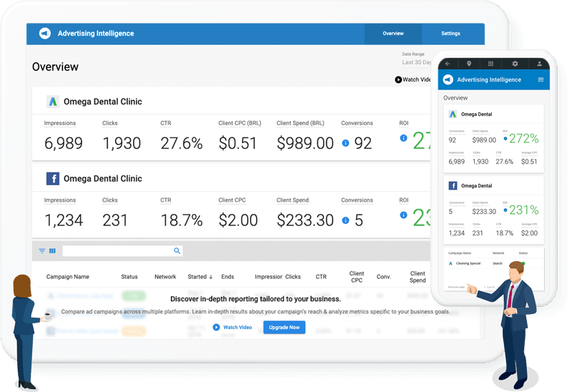This screenshot has width=572, height=392.
Task: Click the blue Upgrade Now button
Action: pos(285,327)
